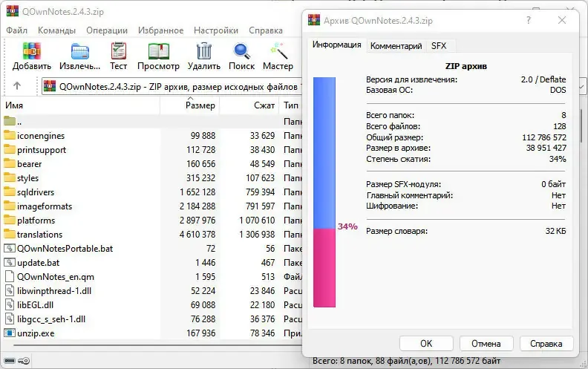Click the file name unzip.exe
The image size is (588, 369).
(x=36, y=333)
